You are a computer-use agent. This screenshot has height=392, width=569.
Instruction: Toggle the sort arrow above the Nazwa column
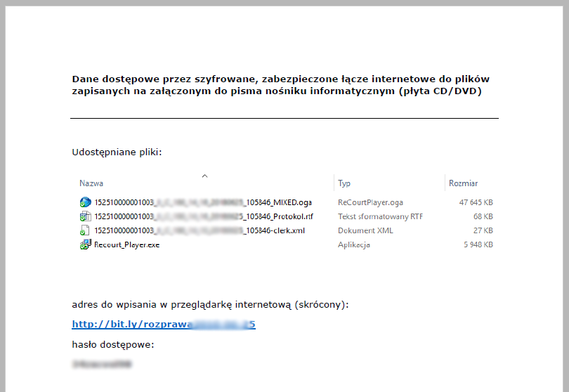[x=204, y=176]
